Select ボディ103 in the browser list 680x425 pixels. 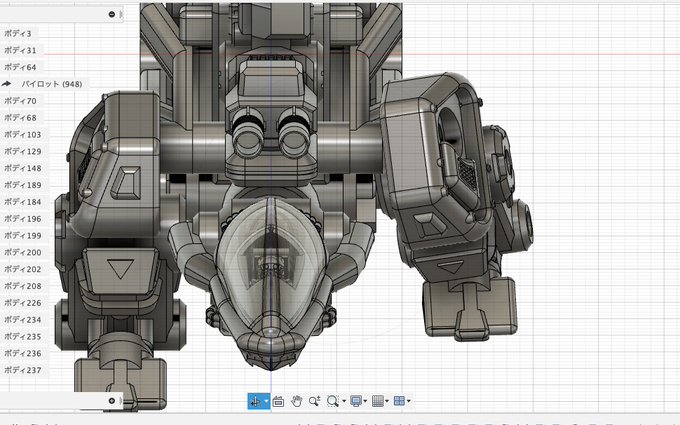point(23,135)
